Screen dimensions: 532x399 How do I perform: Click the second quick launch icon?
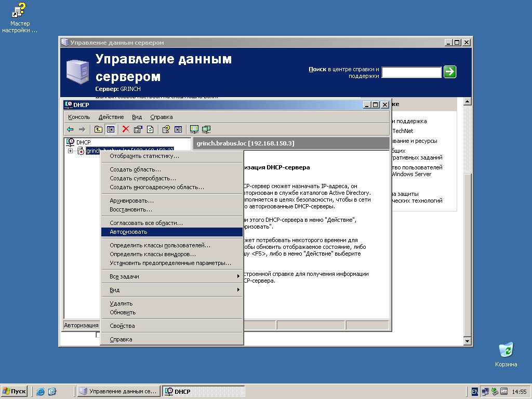(52, 392)
